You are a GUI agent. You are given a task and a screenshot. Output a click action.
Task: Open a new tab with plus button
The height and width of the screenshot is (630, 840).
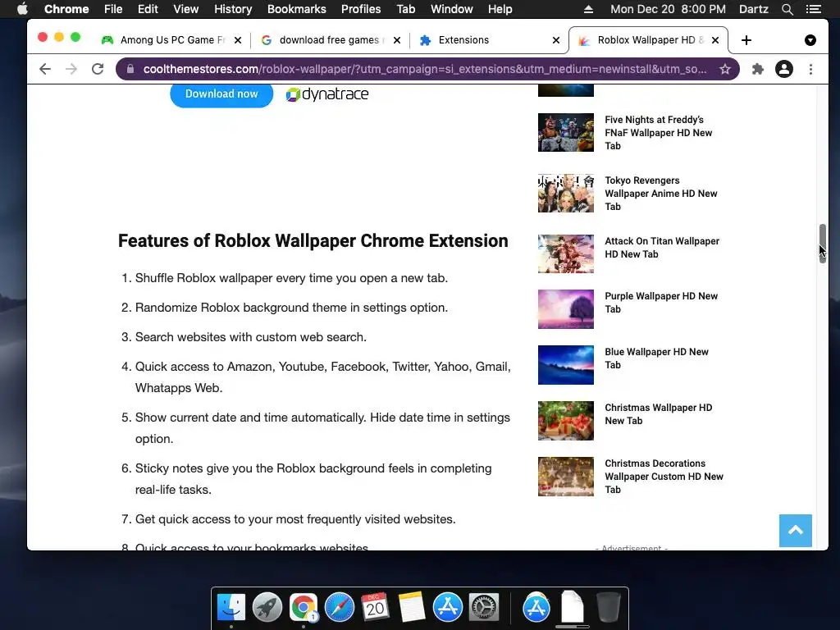(746, 40)
